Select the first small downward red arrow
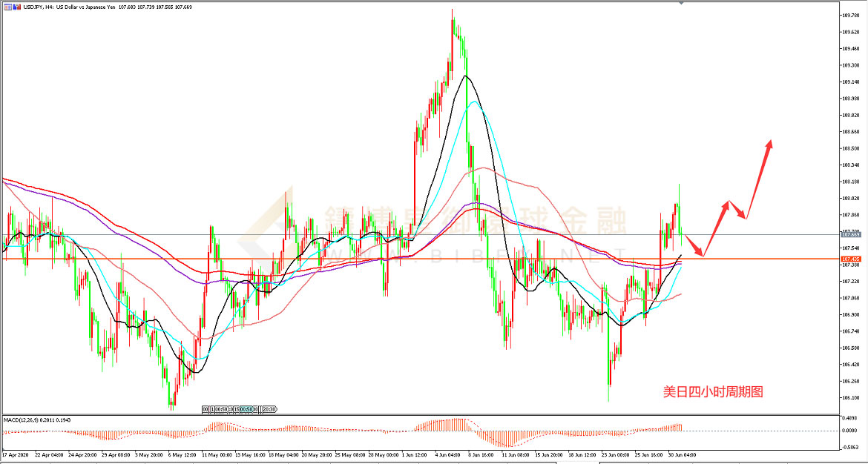868x464 pixels. click(x=694, y=245)
